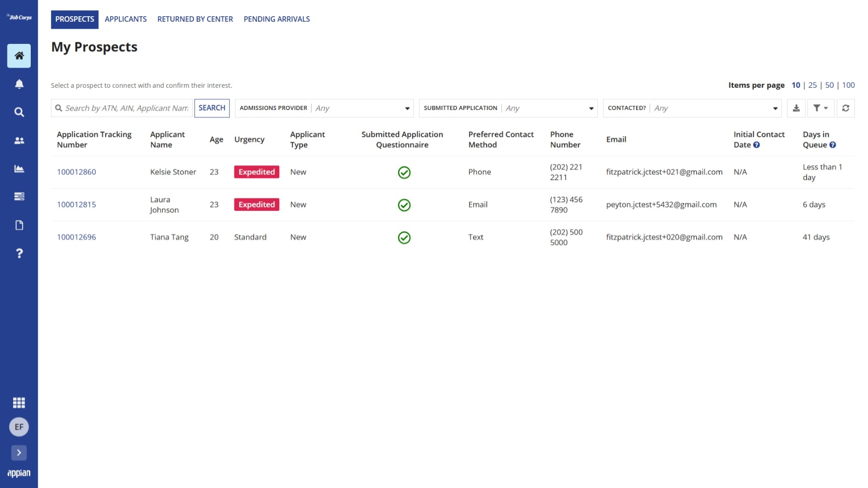Set items per page to 50

[x=829, y=85]
